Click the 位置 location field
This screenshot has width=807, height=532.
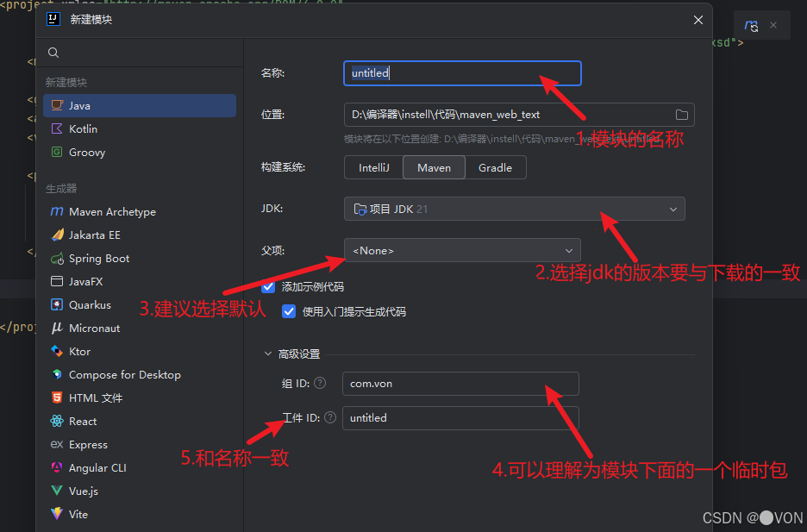click(519, 115)
